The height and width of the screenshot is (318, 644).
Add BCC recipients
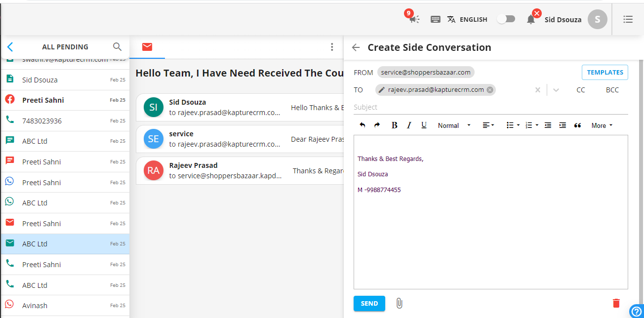pos(612,90)
